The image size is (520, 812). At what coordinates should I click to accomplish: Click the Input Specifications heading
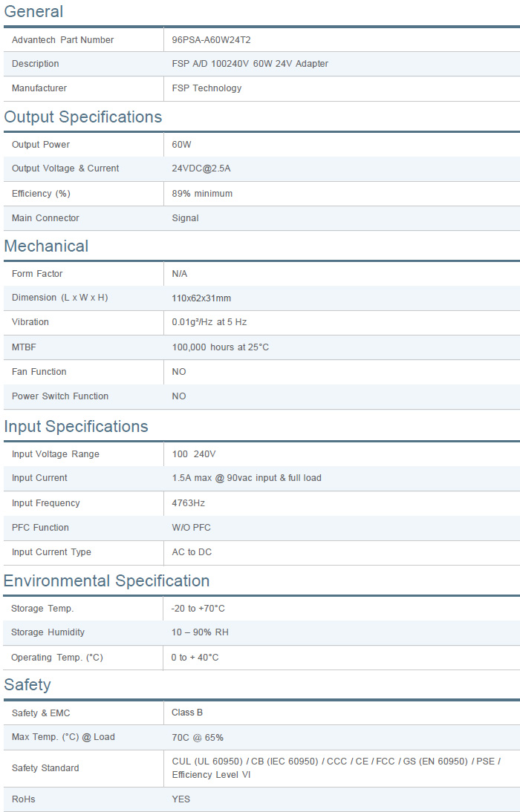(x=76, y=427)
